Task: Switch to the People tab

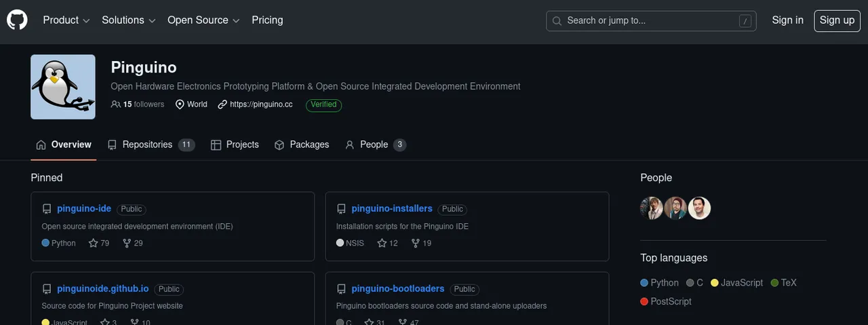Action: point(376,145)
